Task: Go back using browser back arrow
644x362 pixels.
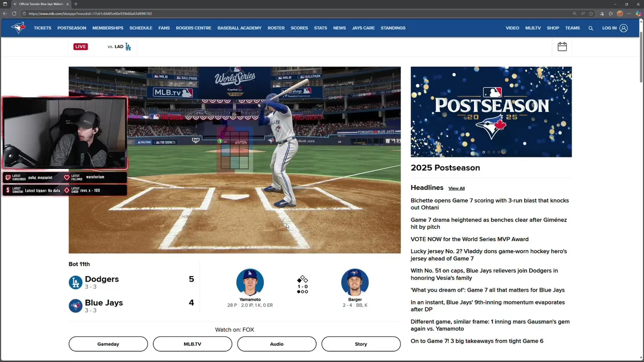Action: point(5,14)
